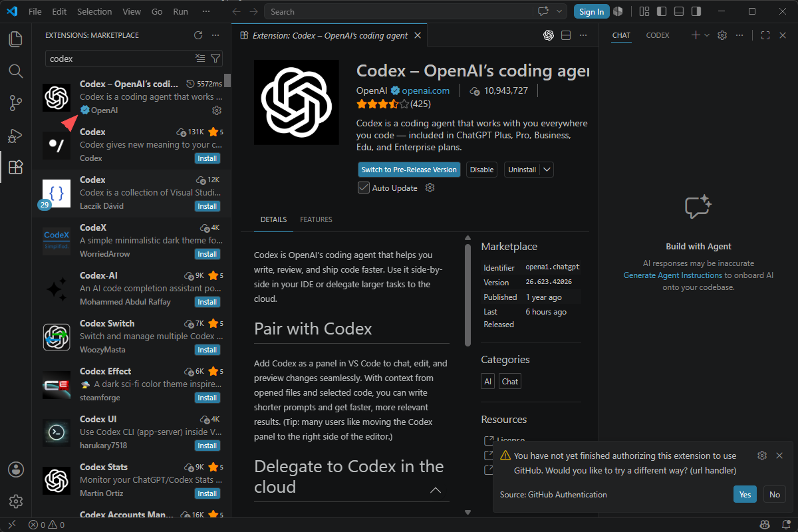This screenshot has width=798, height=532.
Task: Split the editor layout icon
Action: (566, 35)
